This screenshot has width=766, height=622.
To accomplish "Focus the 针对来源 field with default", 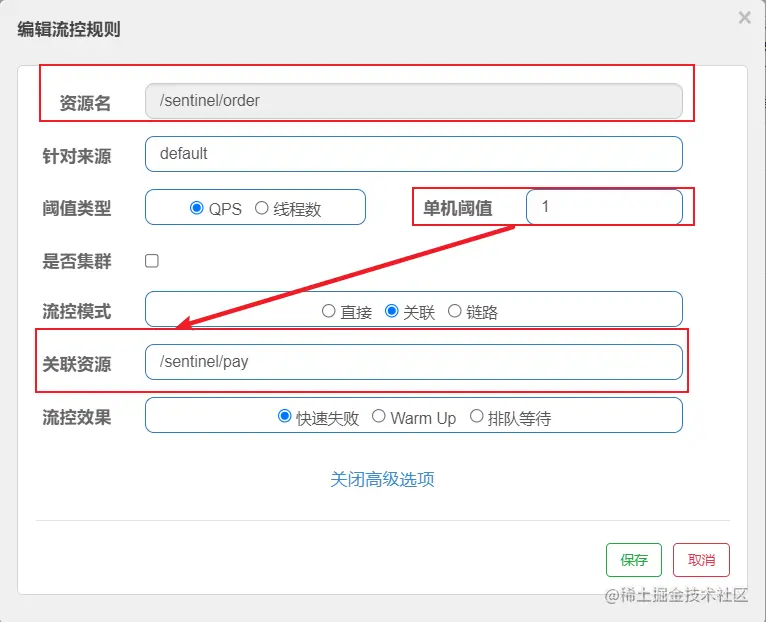I will [414, 154].
